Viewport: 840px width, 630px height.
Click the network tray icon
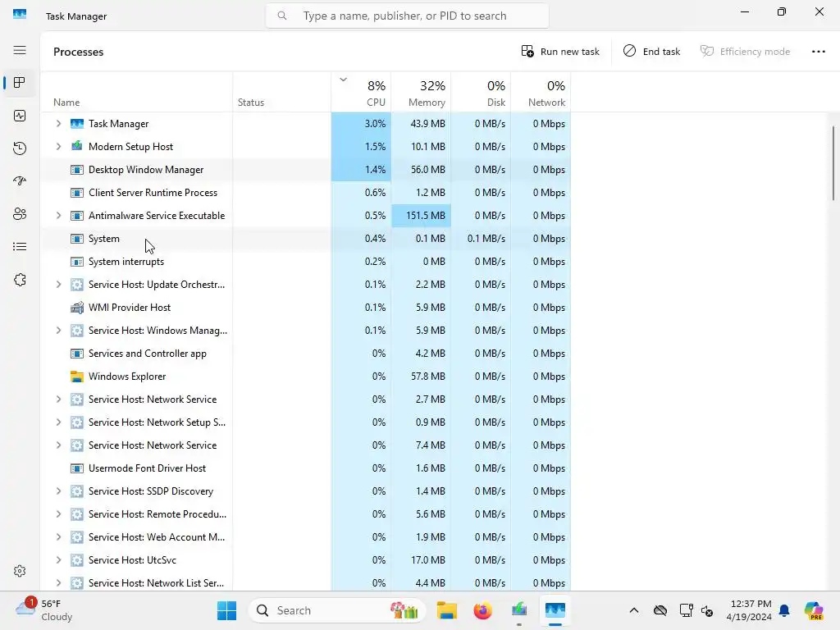686,610
